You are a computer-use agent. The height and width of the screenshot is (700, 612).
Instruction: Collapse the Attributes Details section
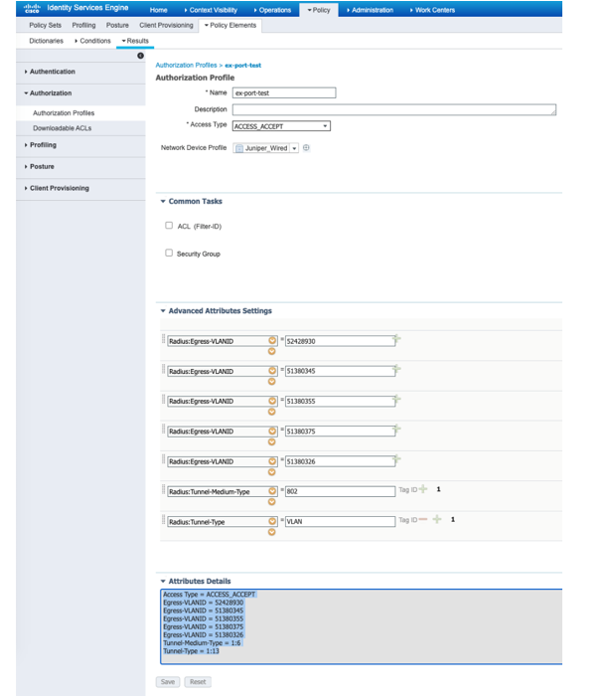pos(163,582)
